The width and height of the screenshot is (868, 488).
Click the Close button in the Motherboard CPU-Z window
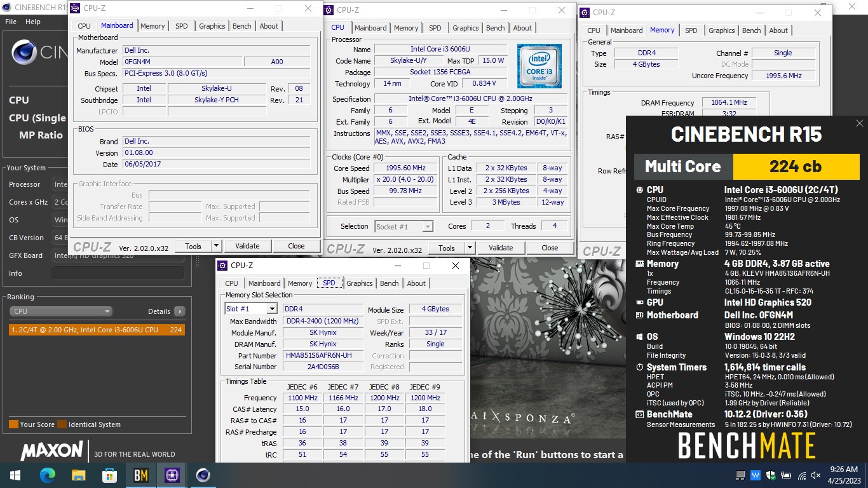coord(296,246)
